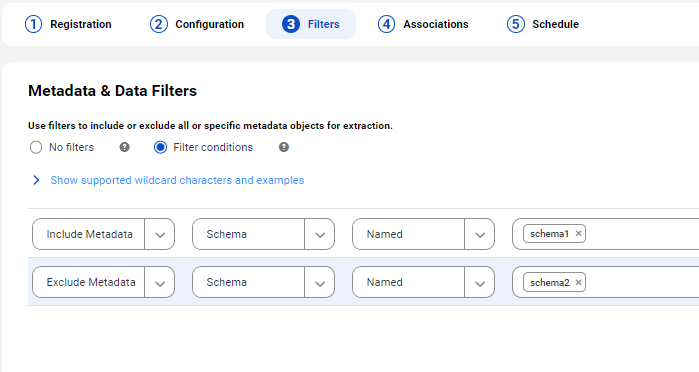Viewport: 699px width, 372px height.
Task: Open the Include Metadata dropdown
Action: pyautogui.click(x=103, y=234)
